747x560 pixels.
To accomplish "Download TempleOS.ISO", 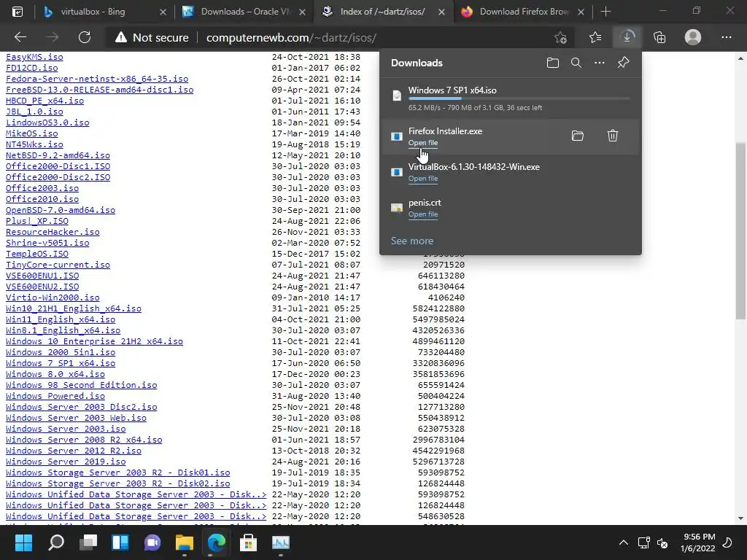I will (37, 254).
